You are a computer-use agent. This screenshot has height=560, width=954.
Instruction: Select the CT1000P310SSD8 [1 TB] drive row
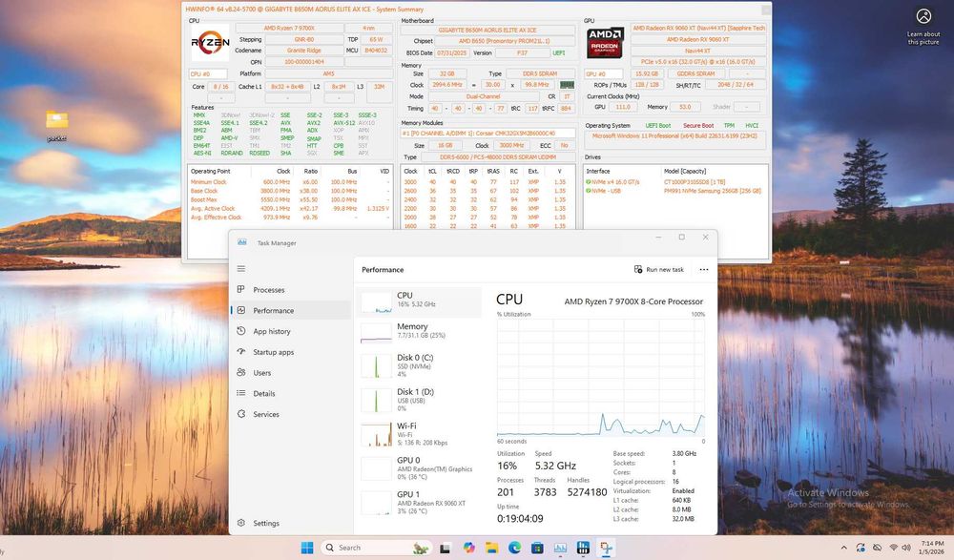coord(674,182)
